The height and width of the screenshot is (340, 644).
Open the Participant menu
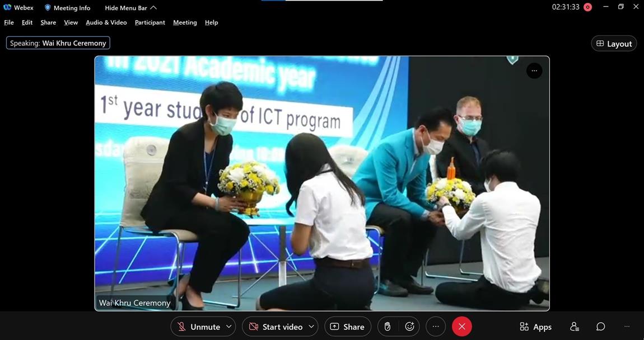pyautogui.click(x=150, y=22)
